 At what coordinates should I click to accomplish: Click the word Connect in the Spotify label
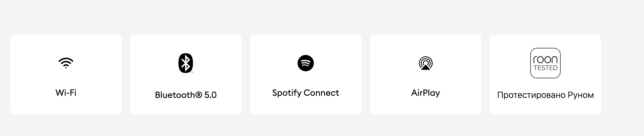coord(321,93)
